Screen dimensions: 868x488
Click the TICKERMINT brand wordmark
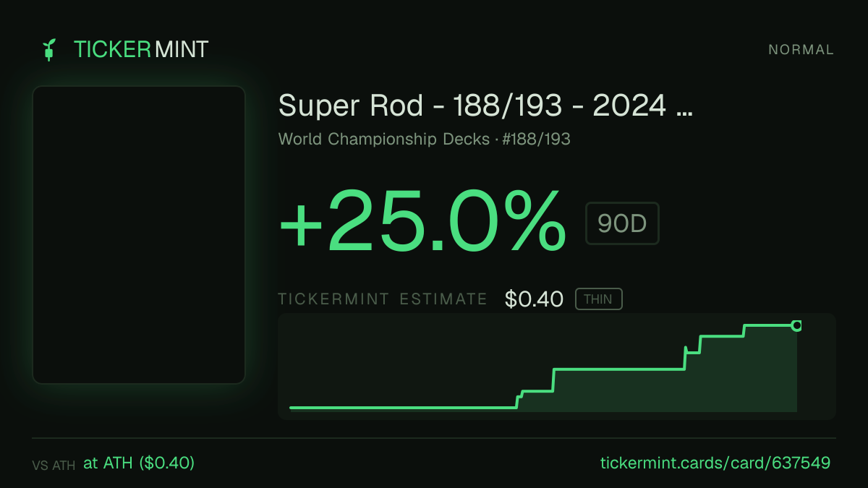pyautogui.click(x=141, y=50)
